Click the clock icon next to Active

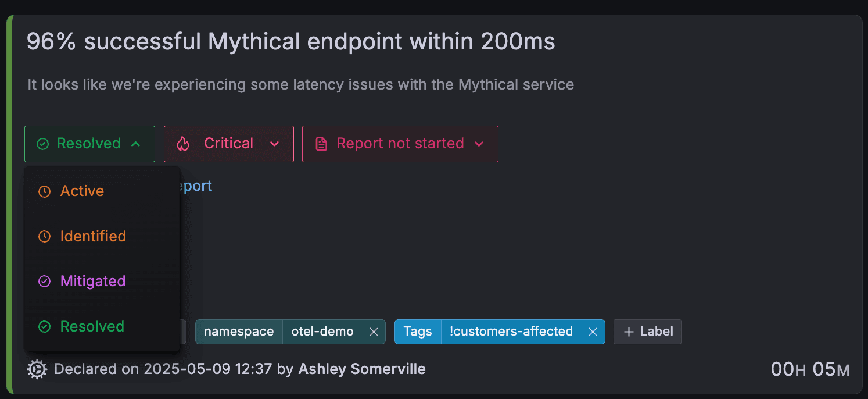coord(45,191)
